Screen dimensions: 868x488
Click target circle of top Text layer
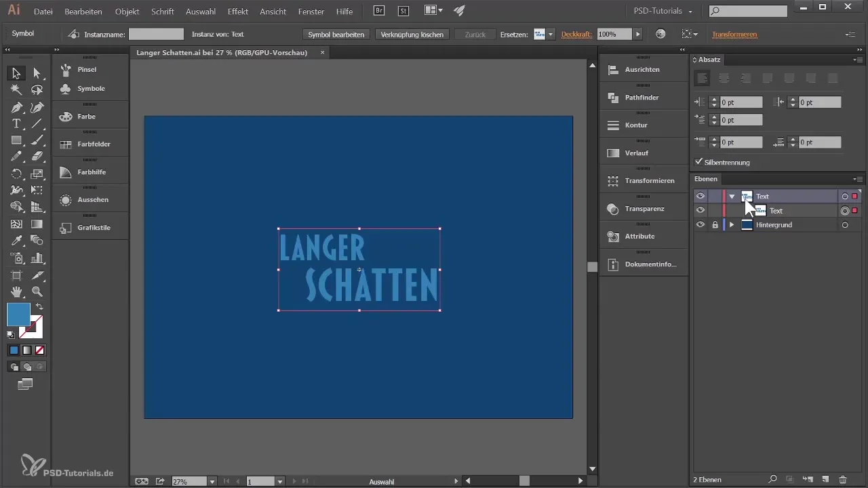845,196
